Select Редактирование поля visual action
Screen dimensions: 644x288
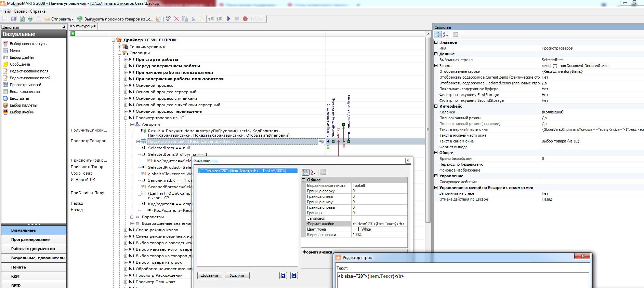(x=29, y=71)
